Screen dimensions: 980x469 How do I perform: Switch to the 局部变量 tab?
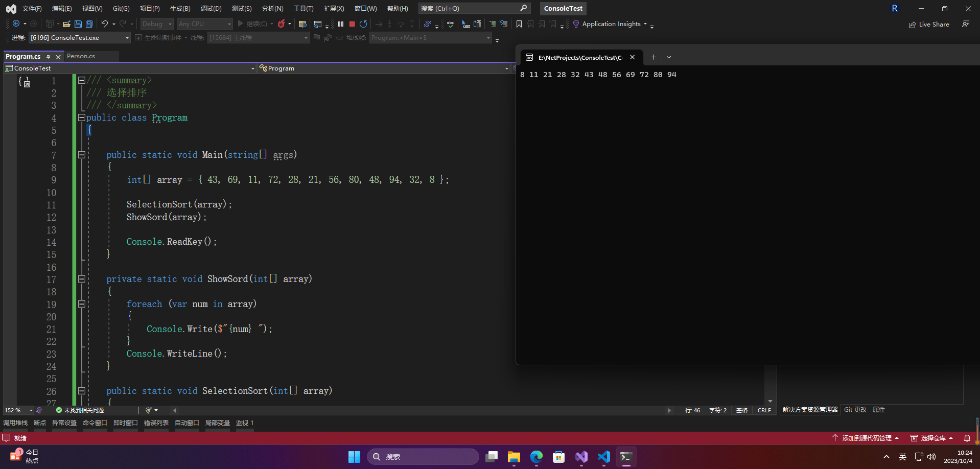[218, 423]
